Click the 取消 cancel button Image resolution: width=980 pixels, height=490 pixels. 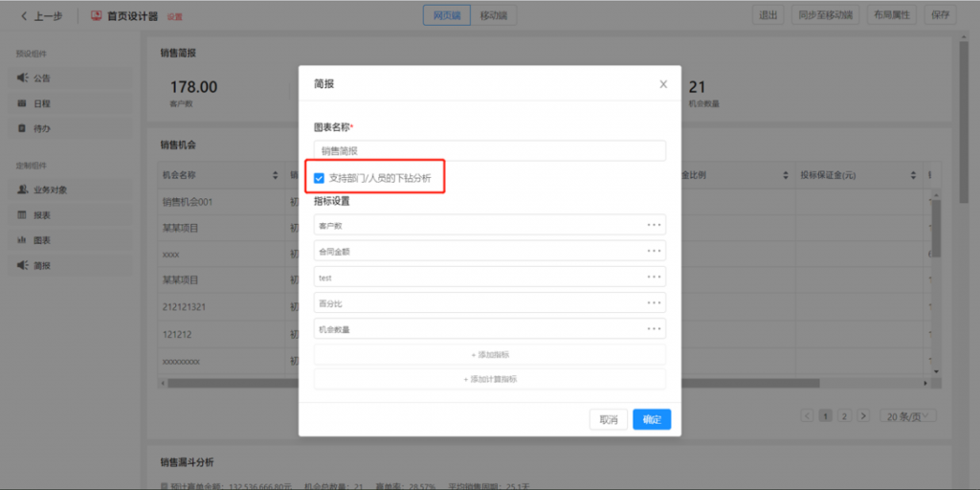coord(609,419)
